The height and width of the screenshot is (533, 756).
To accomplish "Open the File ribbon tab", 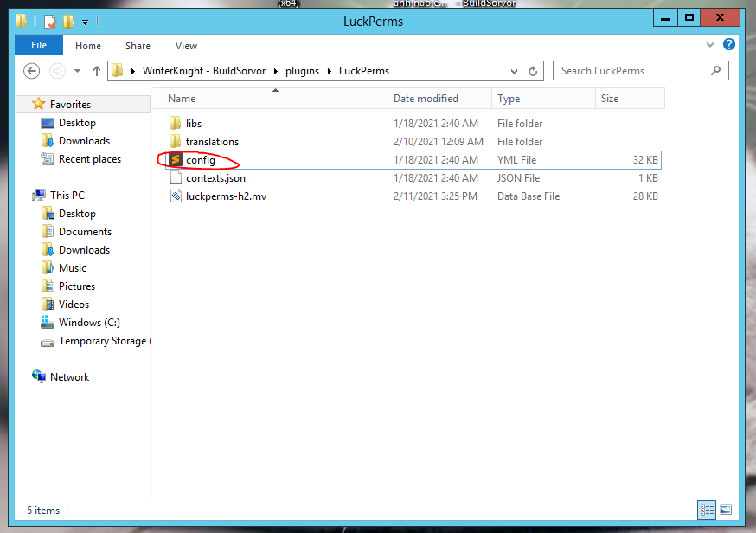I will coord(39,45).
